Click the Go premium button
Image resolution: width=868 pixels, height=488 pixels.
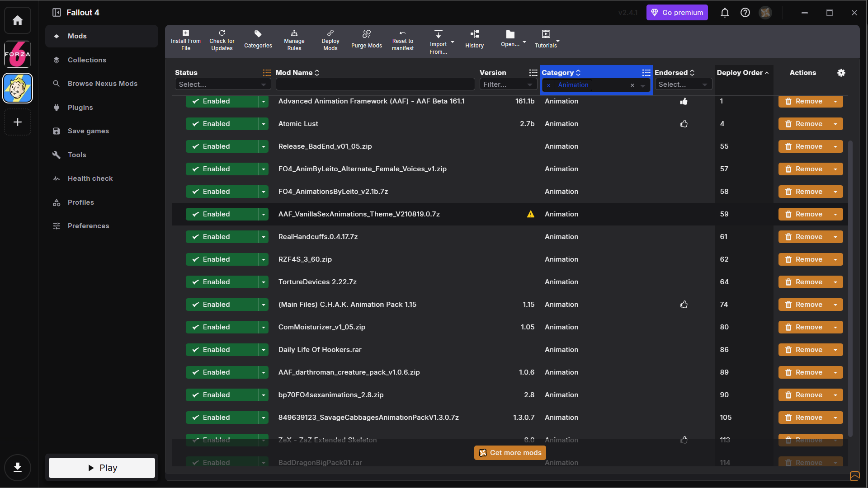click(677, 13)
